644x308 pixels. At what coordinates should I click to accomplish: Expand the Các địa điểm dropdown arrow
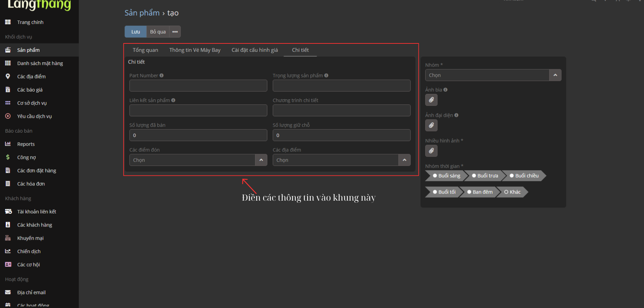(404, 160)
